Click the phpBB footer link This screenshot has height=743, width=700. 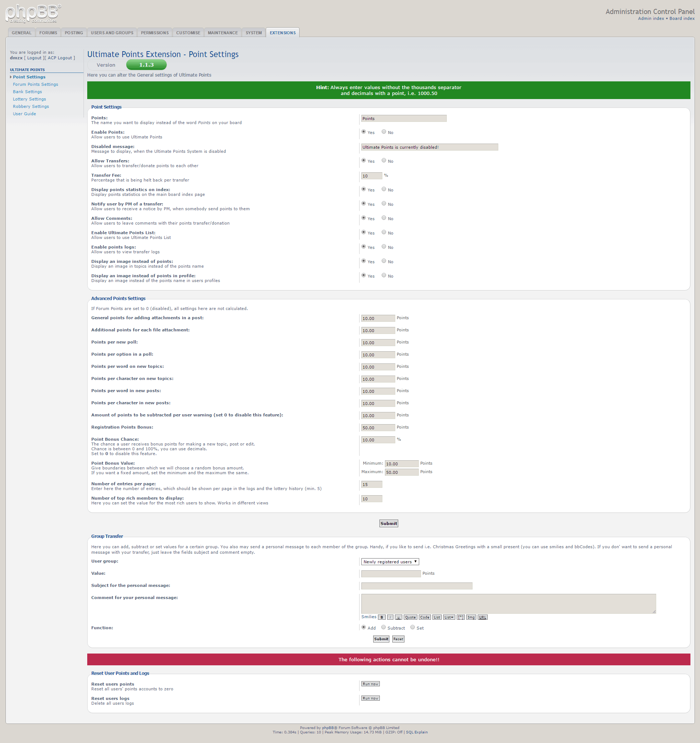328,728
